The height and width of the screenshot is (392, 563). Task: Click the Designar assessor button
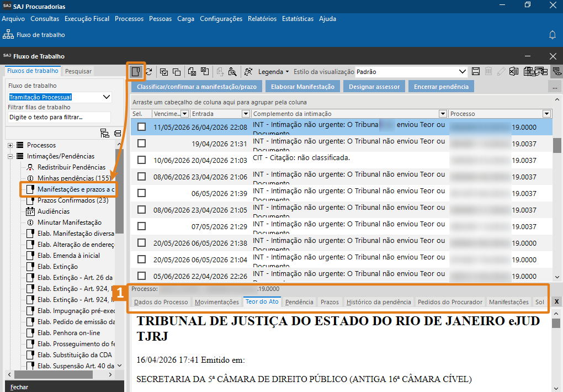pyautogui.click(x=374, y=87)
